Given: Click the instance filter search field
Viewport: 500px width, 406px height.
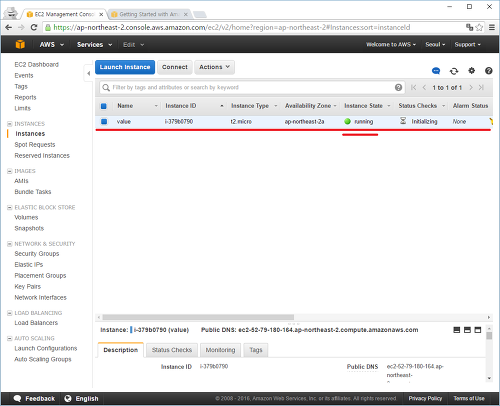Looking at the screenshot, I should coord(252,87).
